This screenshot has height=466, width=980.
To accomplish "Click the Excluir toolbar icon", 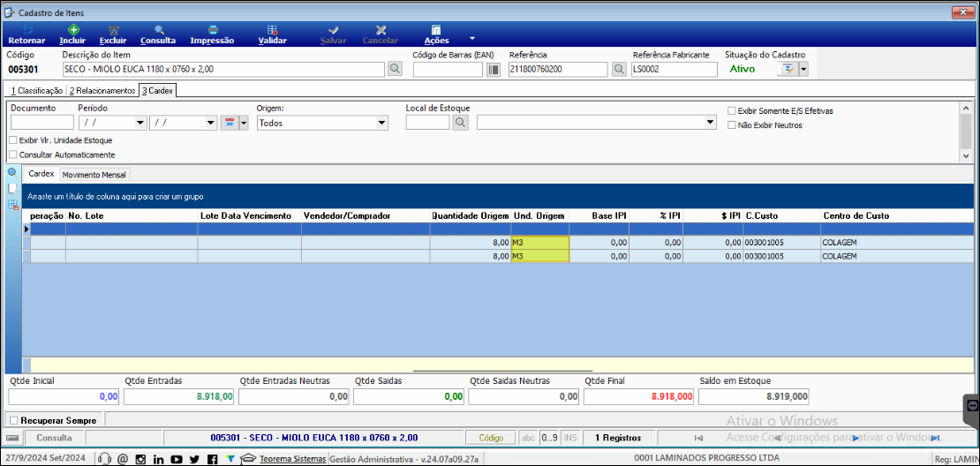I will coord(113,30).
